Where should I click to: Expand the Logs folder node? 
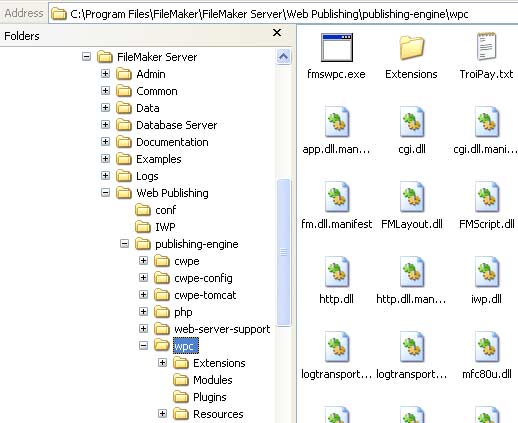(105, 175)
